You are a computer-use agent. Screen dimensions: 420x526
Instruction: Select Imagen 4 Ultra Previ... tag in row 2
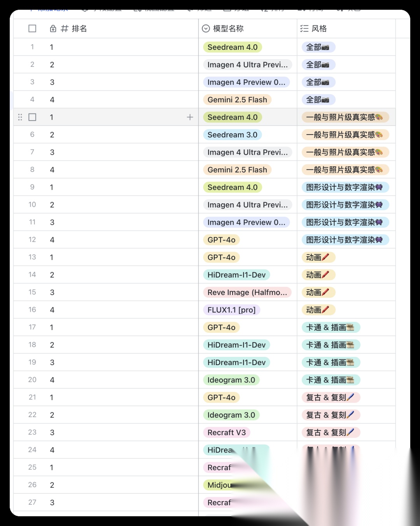(x=247, y=65)
